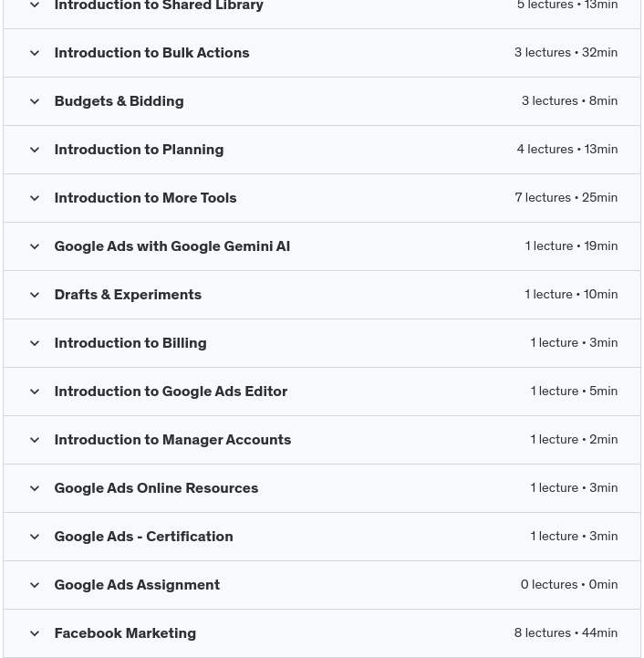Click the Facebook Marketing section title
Image resolution: width=644 pixels, height=658 pixels.
(x=125, y=633)
